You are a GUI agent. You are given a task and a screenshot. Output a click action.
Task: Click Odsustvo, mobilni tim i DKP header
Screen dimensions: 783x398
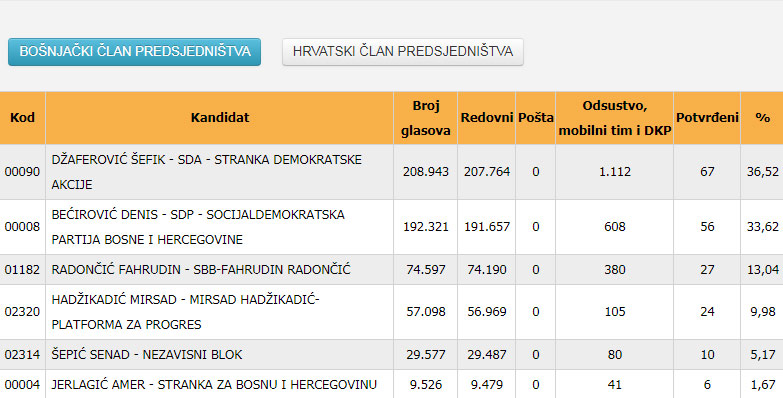coord(615,118)
